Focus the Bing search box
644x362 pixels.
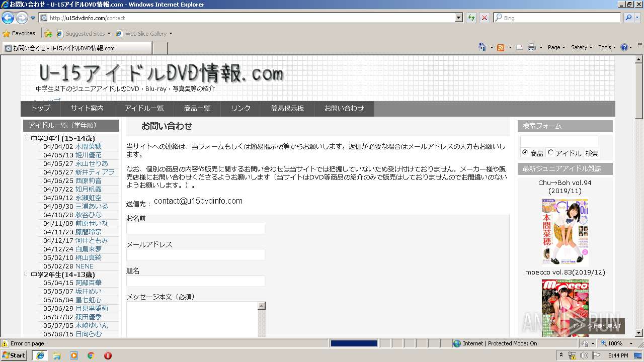(557, 18)
